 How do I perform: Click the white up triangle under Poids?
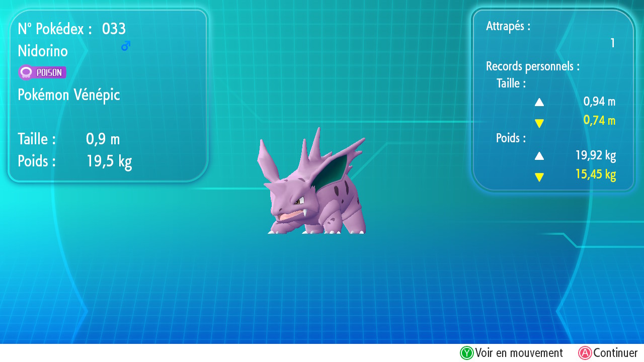[x=539, y=156]
